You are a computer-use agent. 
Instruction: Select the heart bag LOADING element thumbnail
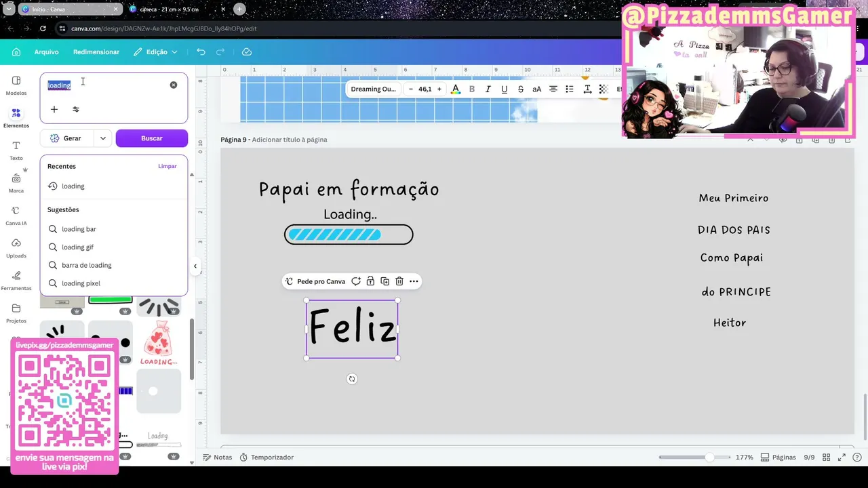159,344
